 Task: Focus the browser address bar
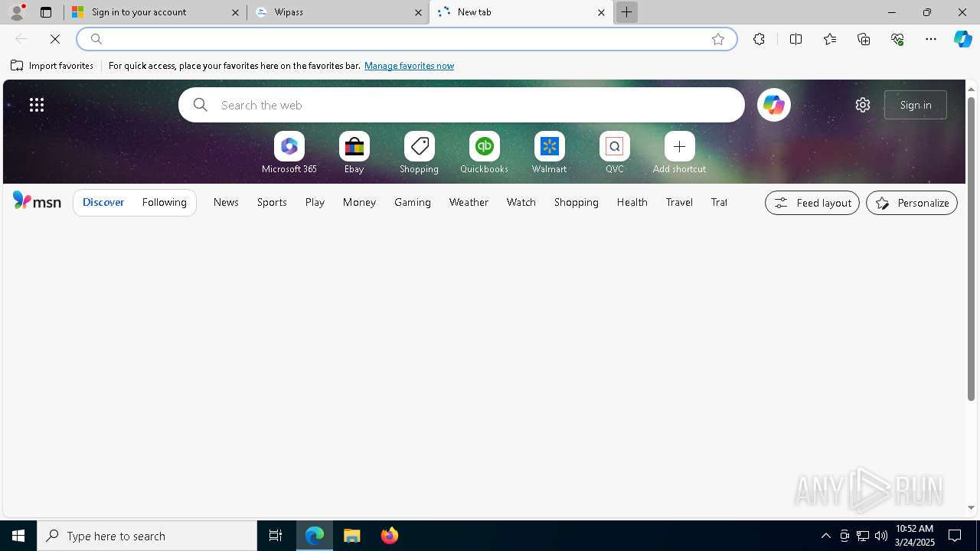pos(406,39)
